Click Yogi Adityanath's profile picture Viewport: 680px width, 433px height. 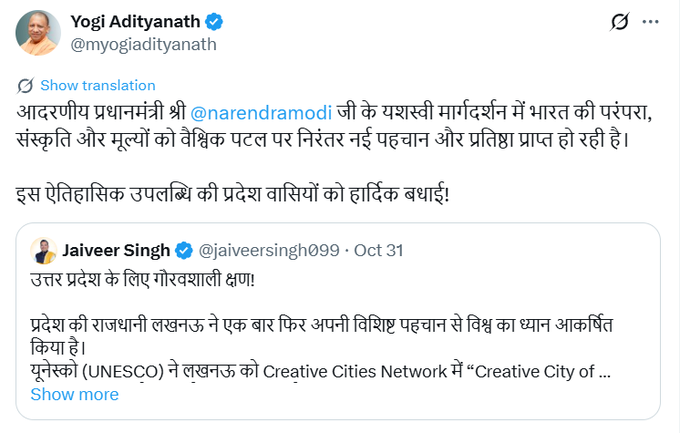click(38, 32)
